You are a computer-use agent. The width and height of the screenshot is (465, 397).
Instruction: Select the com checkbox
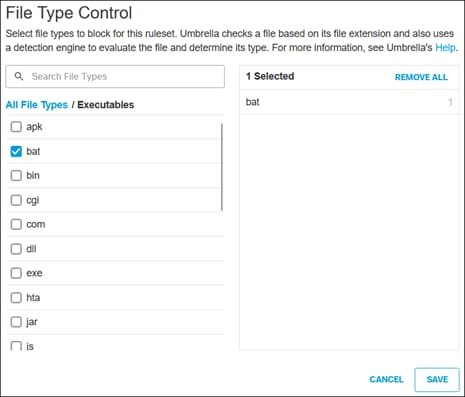[16, 224]
